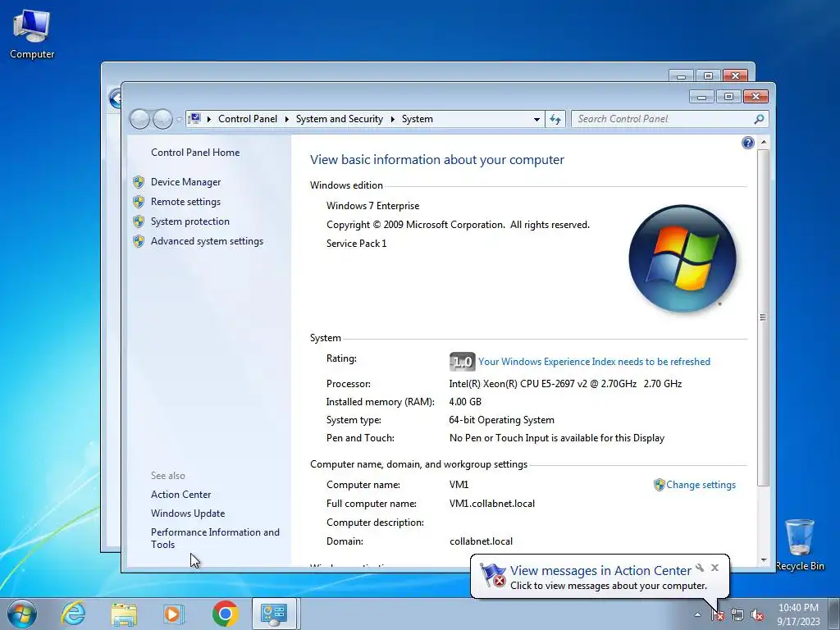The width and height of the screenshot is (840, 630).
Task: Open the address bar history dropdown
Action: coord(536,120)
